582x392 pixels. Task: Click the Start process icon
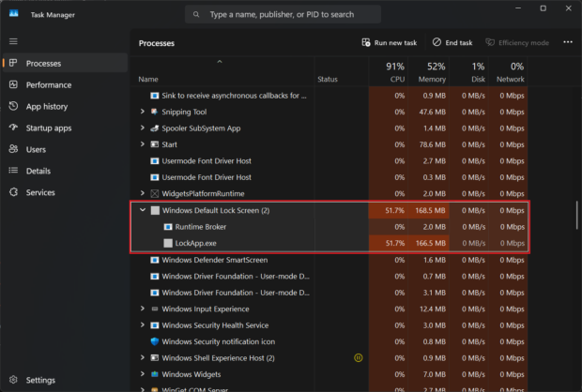[154, 144]
